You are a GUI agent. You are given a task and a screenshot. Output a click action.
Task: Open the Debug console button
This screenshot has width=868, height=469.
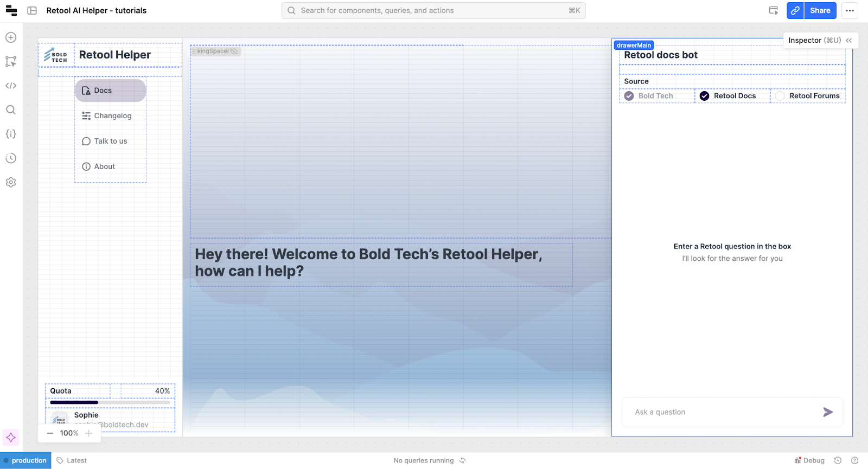809,460
